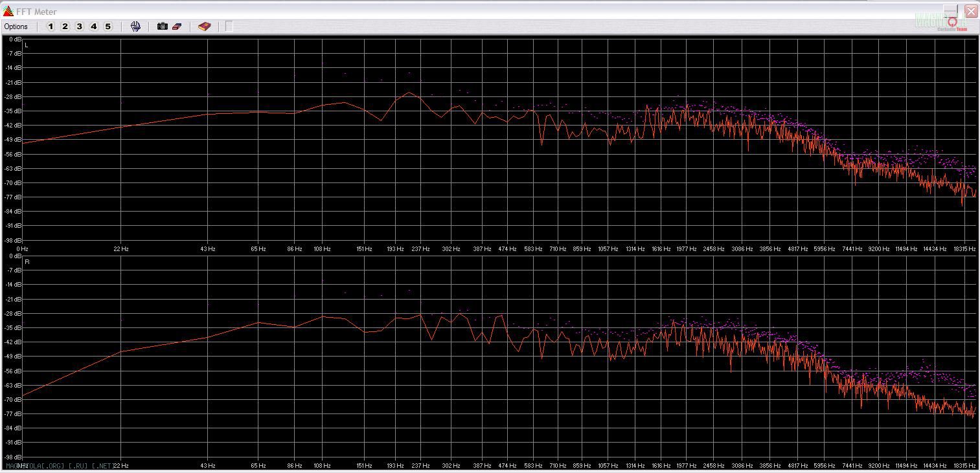Open help via the book icon

point(204,27)
